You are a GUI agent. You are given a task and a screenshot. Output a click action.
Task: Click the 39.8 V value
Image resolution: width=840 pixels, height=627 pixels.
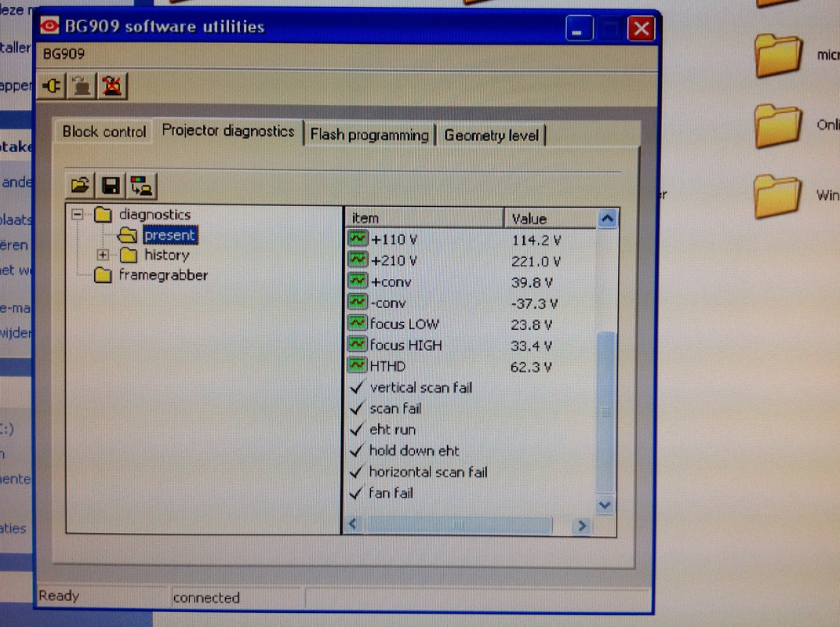[x=532, y=282]
